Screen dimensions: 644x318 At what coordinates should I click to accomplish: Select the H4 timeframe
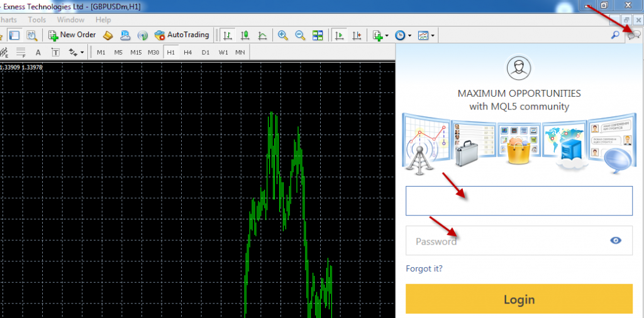click(x=187, y=53)
